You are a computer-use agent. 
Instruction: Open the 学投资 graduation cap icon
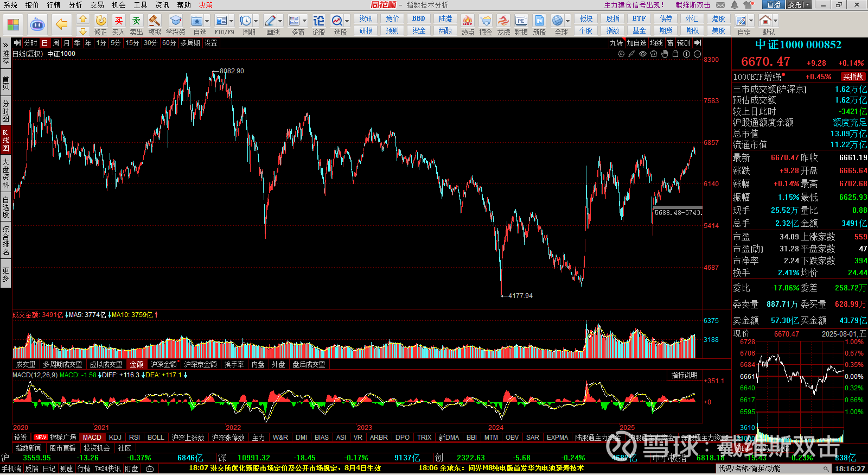coord(175,21)
